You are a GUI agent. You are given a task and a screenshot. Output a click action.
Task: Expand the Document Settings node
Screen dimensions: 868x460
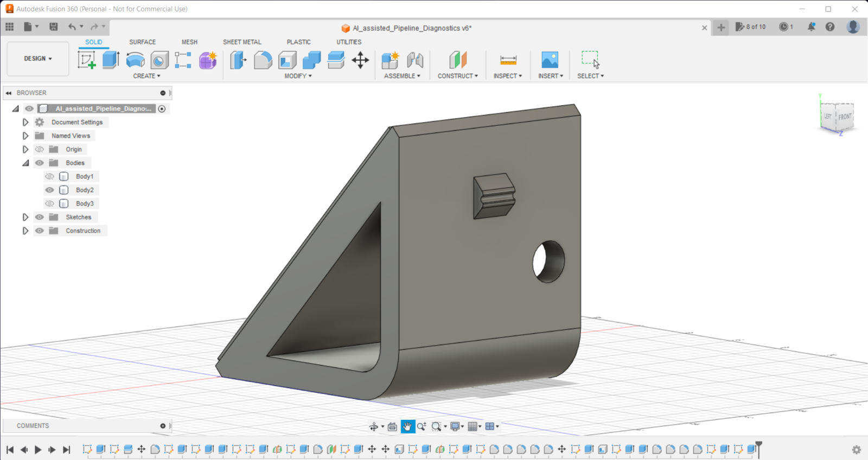click(25, 122)
